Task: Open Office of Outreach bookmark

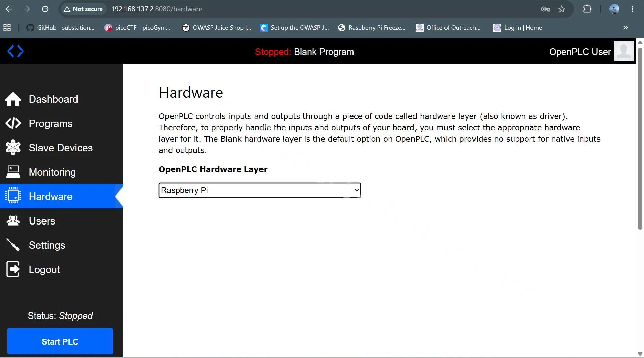Action: [448, 28]
